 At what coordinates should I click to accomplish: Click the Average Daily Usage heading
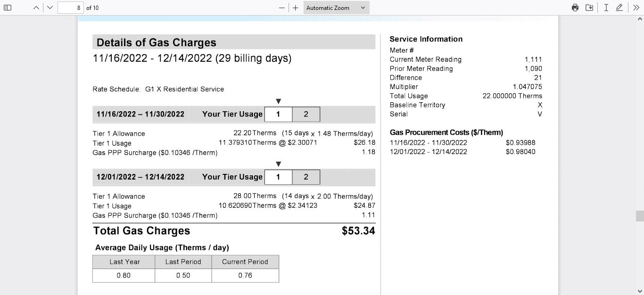pyautogui.click(x=162, y=248)
